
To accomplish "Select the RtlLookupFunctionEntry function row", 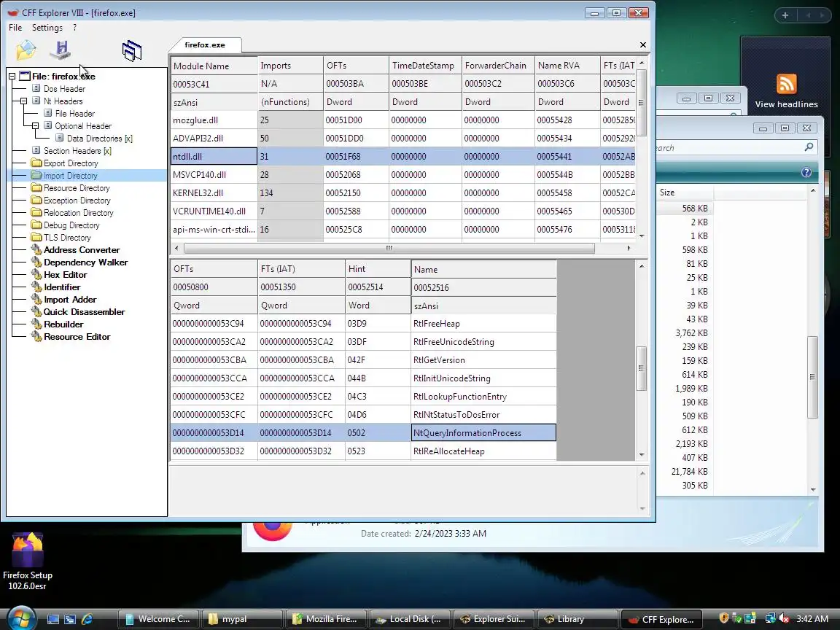I will point(363,397).
